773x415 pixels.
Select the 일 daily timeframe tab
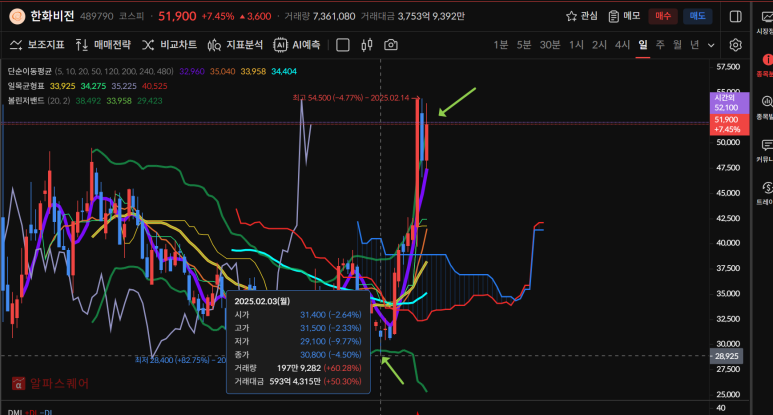pyautogui.click(x=642, y=45)
